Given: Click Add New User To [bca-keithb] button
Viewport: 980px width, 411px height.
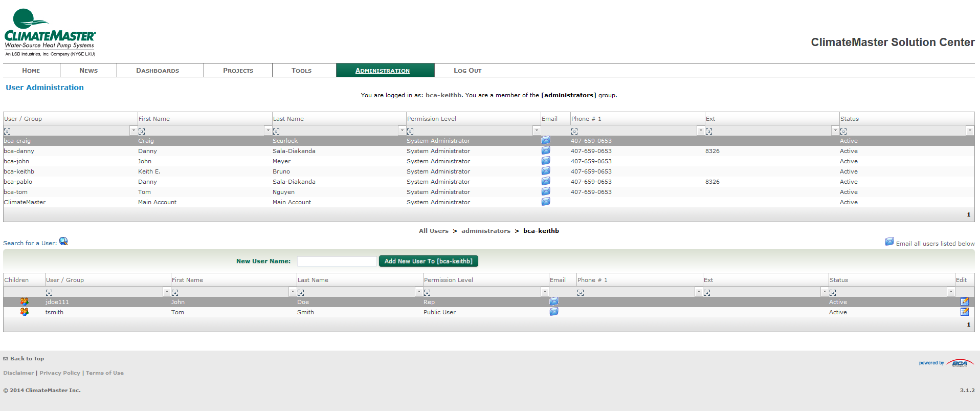Looking at the screenshot, I should click(x=429, y=261).
